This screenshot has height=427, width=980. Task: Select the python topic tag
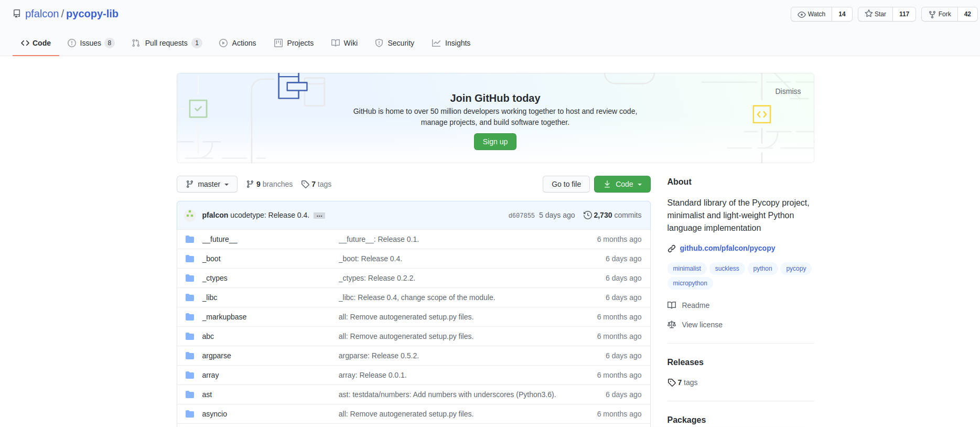[x=762, y=269]
